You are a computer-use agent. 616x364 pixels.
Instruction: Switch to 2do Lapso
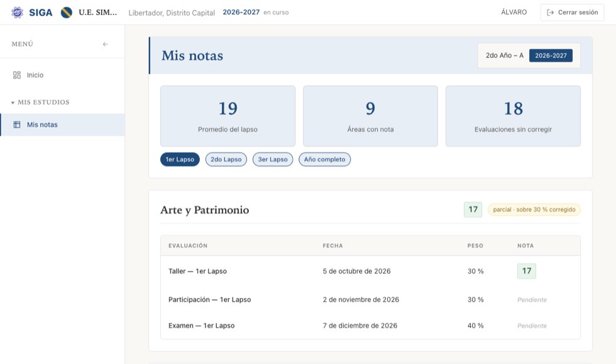(x=226, y=159)
